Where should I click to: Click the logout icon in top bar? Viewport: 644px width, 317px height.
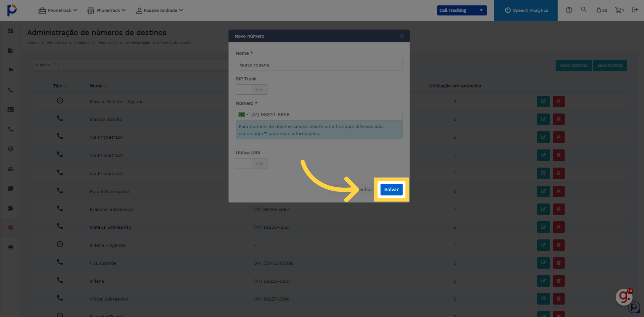coord(635,10)
